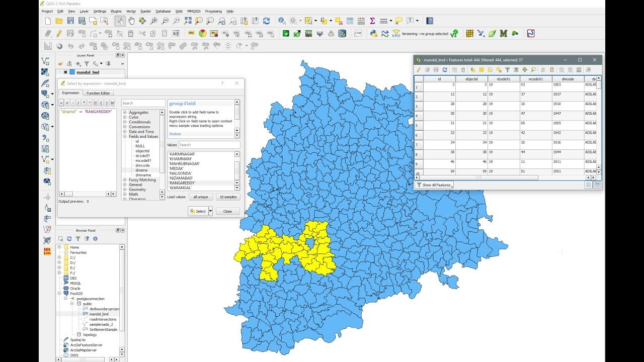
Task: Click the New Project icon
Action: point(48,21)
